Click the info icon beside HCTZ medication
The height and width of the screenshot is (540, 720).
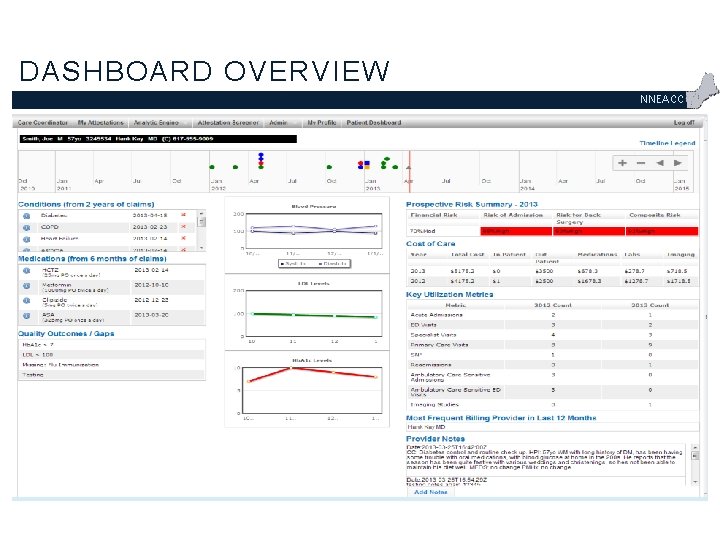point(27,271)
